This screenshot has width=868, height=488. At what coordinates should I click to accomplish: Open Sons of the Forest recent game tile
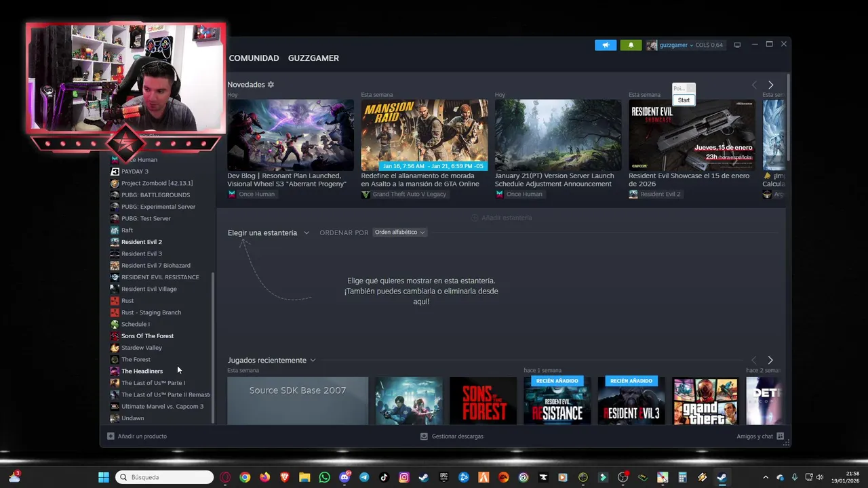click(x=483, y=401)
